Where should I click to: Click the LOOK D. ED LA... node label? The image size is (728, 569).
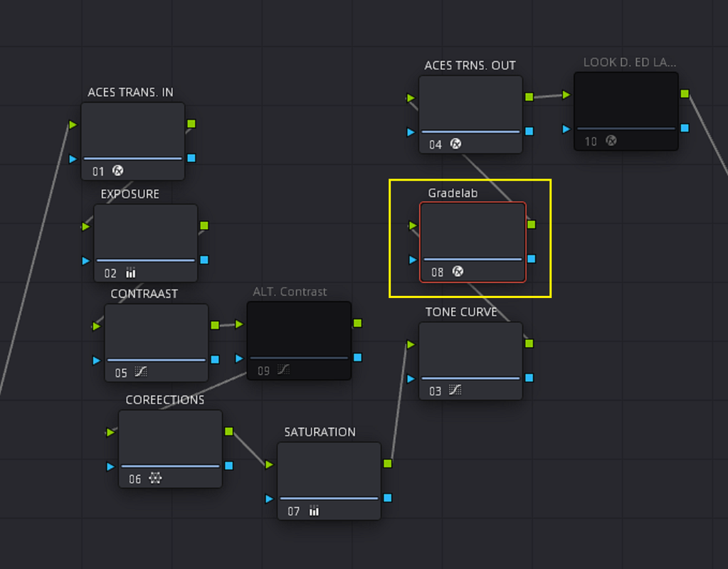630,62
